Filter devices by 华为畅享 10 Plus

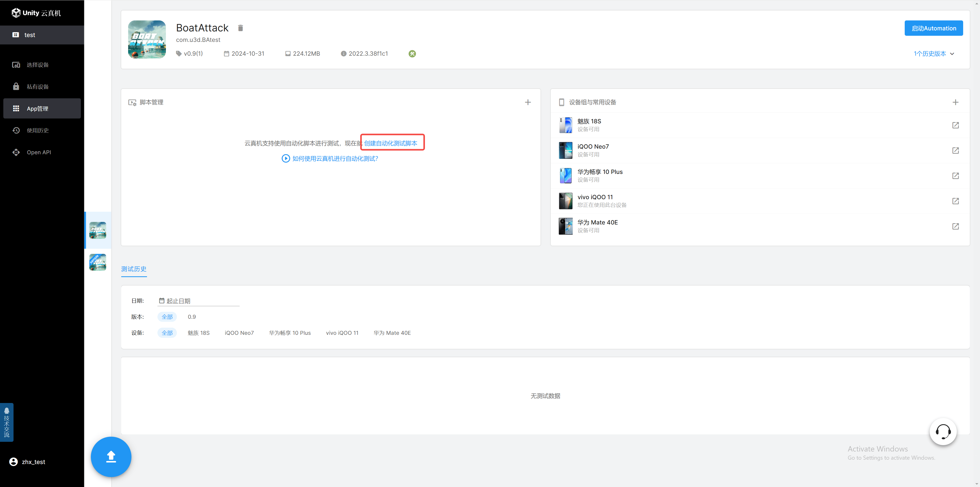click(x=289, y=333)
